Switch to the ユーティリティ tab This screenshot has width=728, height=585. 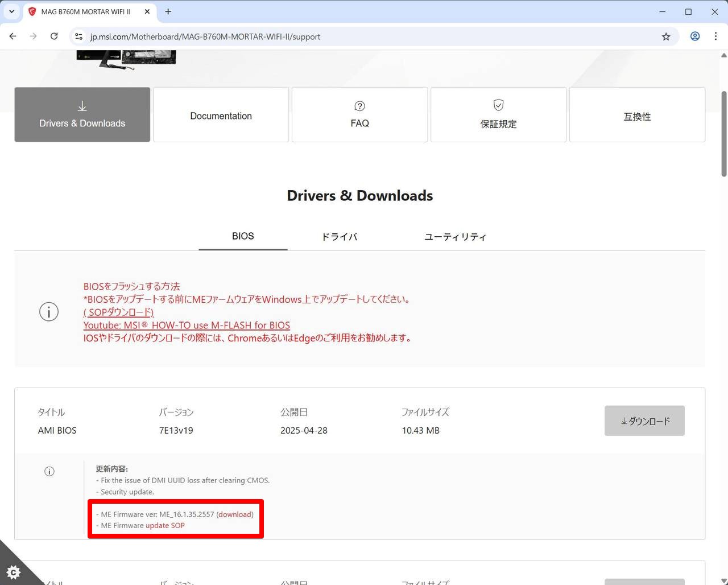[x=455, y=237]
